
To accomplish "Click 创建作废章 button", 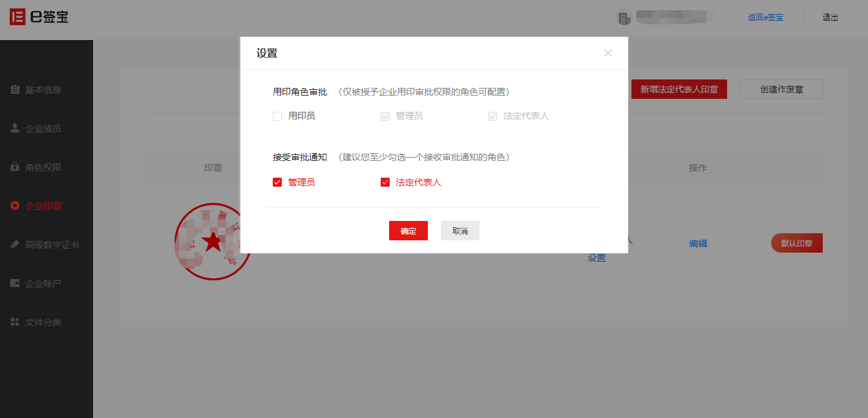I will coord(782,89).
